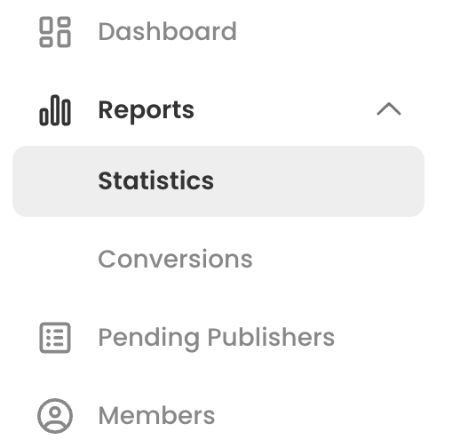476x448 pixels.
Task: Click the highlighted Statistics row background
Action: click(x=218, y=181)
